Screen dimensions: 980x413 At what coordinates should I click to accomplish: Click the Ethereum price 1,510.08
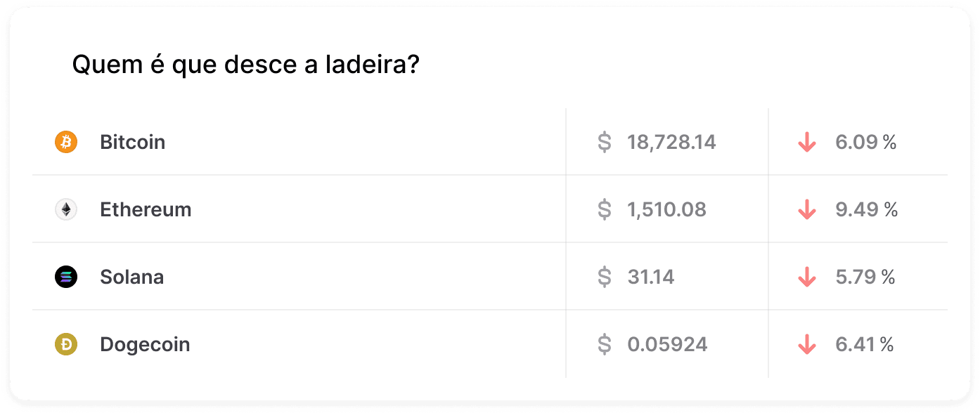(x=666, y=210)
